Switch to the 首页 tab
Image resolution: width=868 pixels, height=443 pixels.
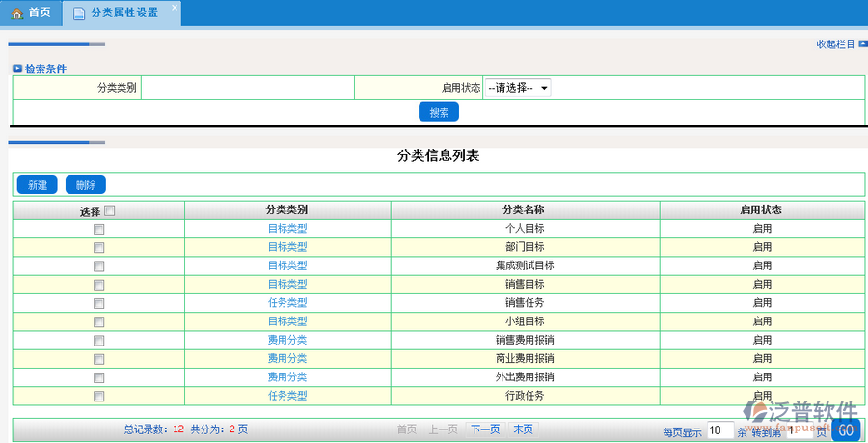(x=31, y=13)
